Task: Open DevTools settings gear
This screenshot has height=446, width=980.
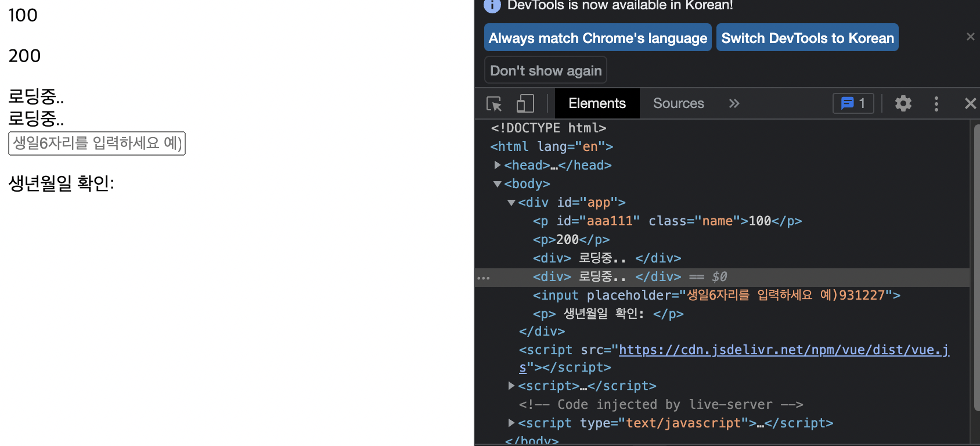Action: (x=903, y=103)
